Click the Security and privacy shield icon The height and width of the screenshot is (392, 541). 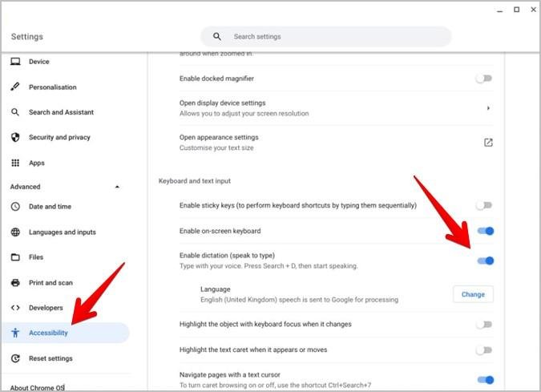click(15, 137)
